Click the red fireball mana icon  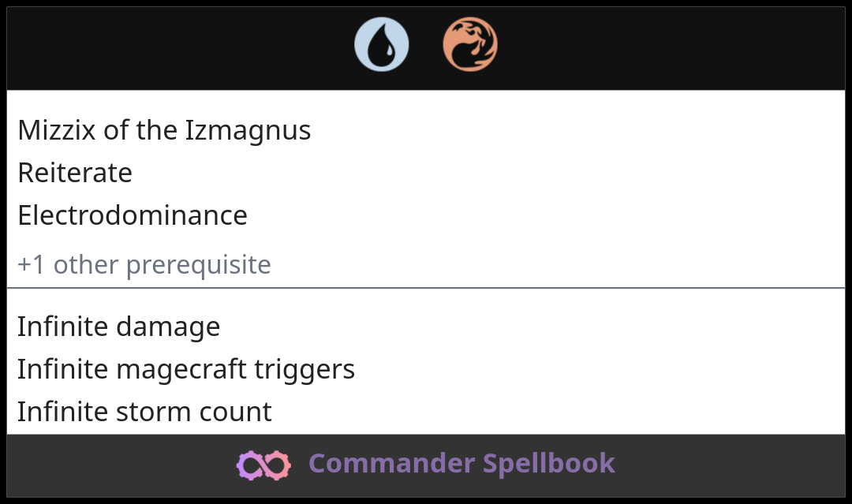coord(470,45)
